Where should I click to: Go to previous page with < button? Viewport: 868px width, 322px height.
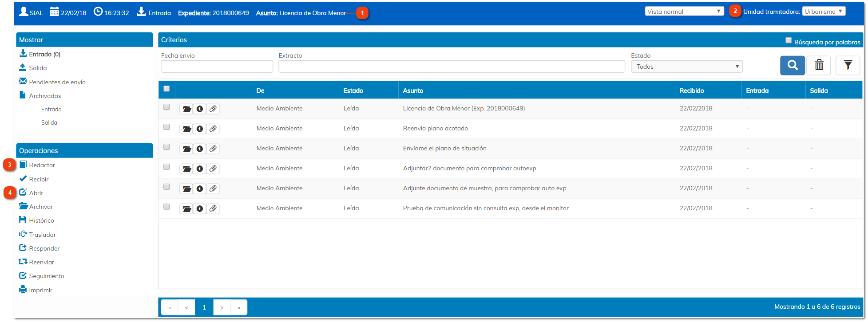[187, 307]
